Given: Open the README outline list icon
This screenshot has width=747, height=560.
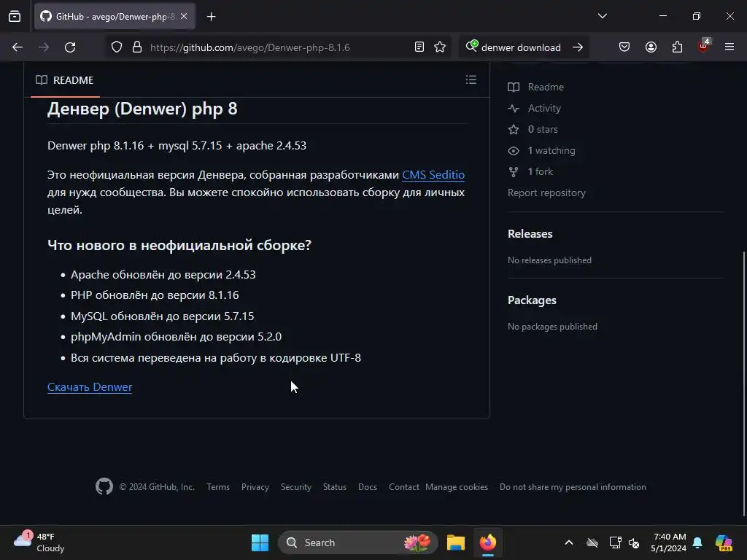Looking at the screenshot, I should pyautogui.click(x=471, y=79).
